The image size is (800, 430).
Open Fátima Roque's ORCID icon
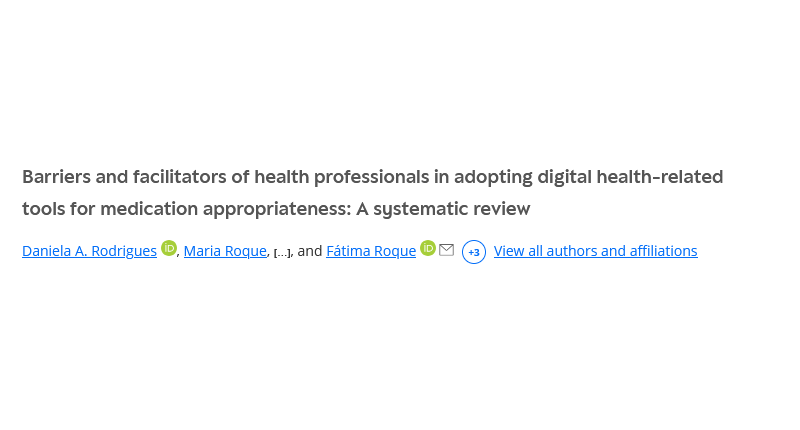[428, 249]
